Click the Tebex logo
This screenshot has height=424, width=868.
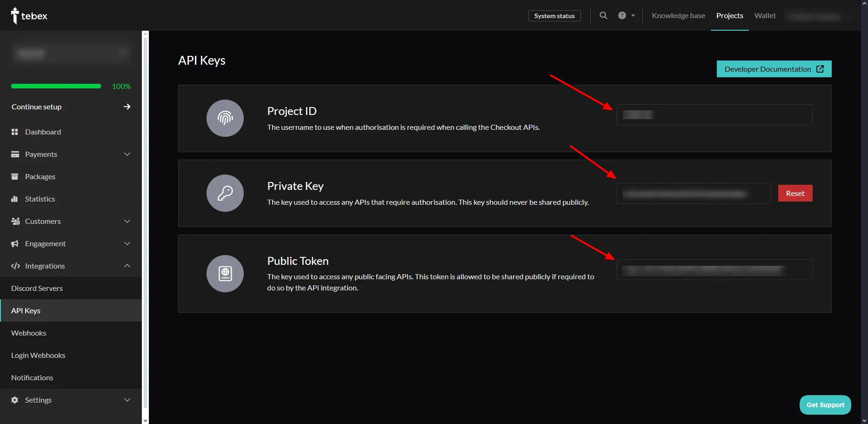point(29,16)
